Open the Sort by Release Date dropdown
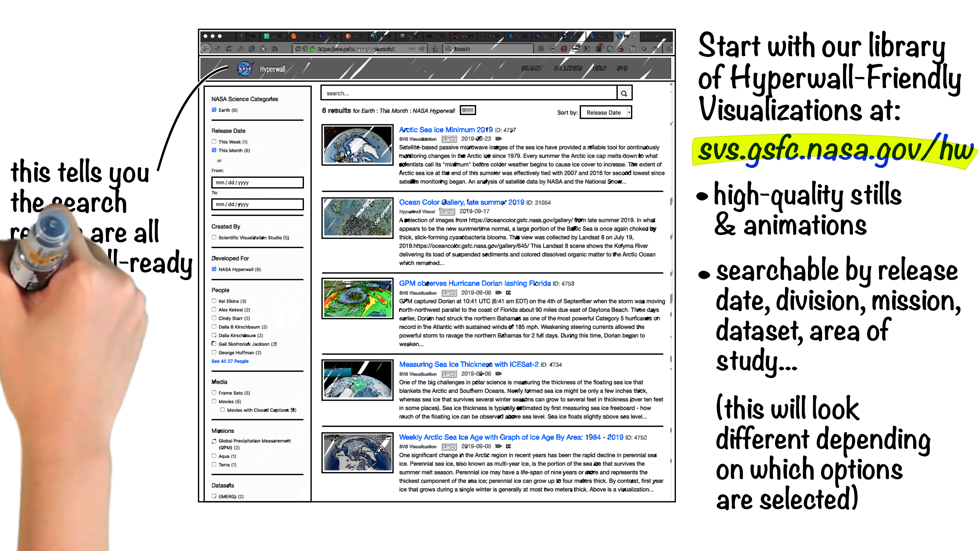This screenshot has width=980, height=551. [606, 112]
